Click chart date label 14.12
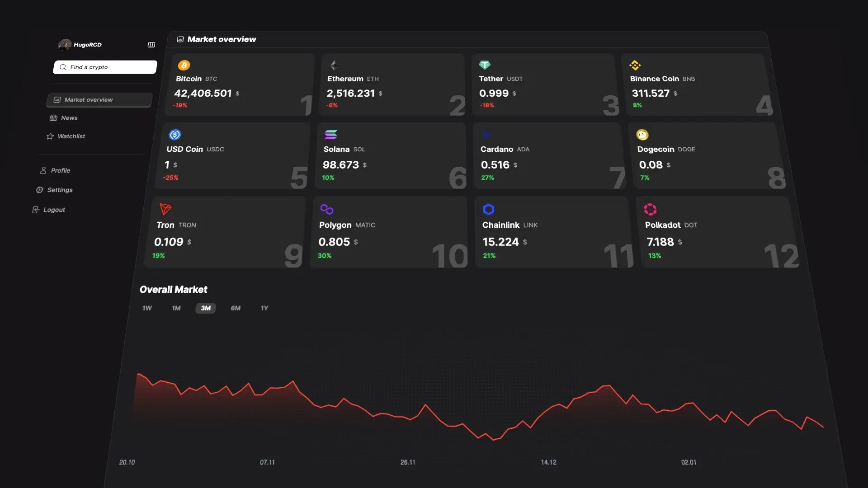Screen dimensions: 868x488 point(548,462)
